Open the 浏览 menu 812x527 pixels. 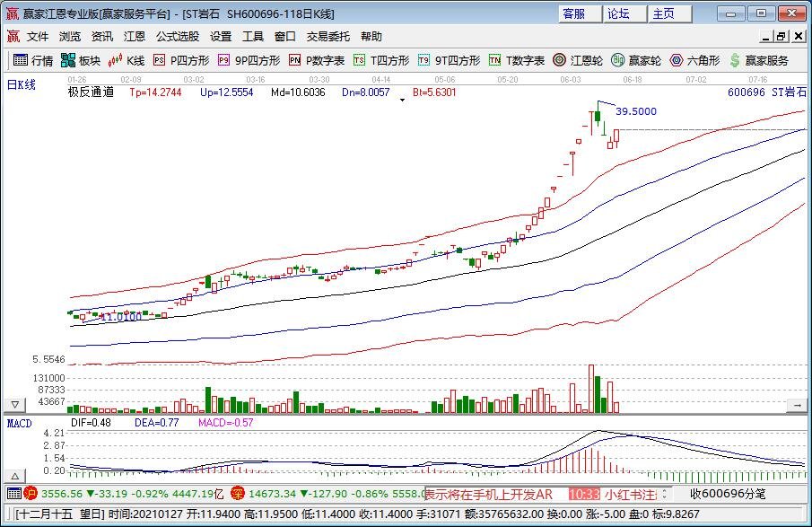[x=70, y=36]
